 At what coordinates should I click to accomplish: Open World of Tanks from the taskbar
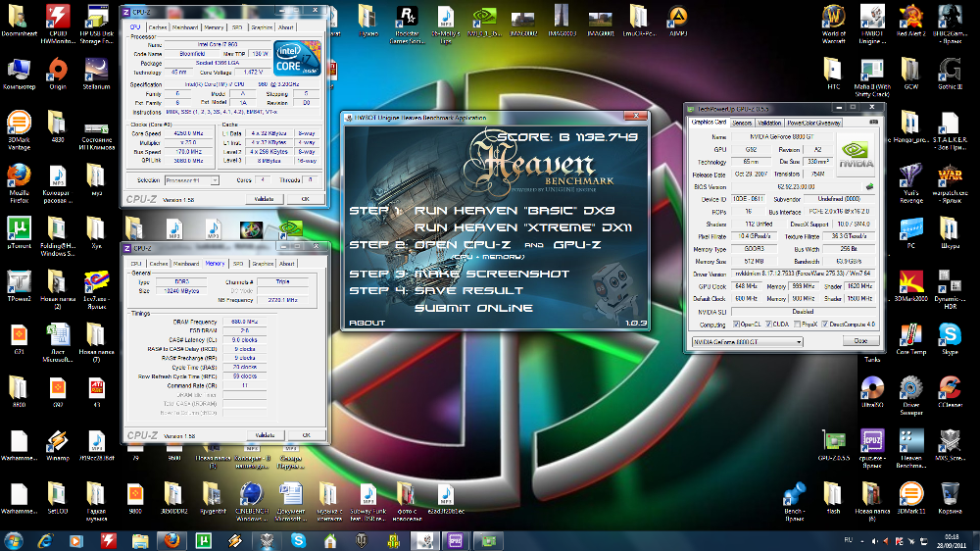point(362,540)
